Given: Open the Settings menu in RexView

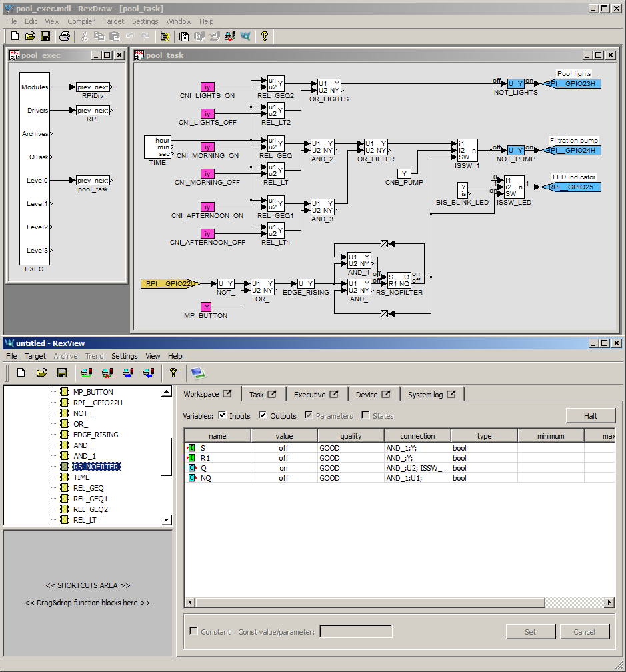Looking at the screenshot, I should tap(124, 356).
